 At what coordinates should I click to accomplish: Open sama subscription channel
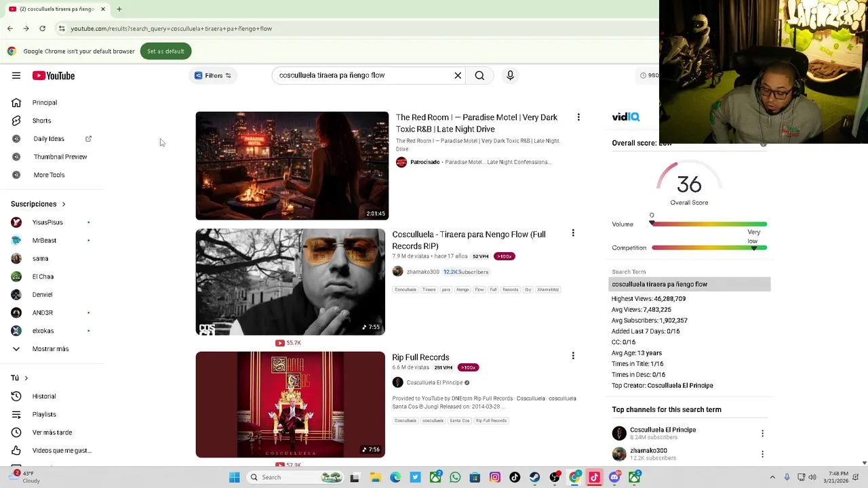point(40,258)
